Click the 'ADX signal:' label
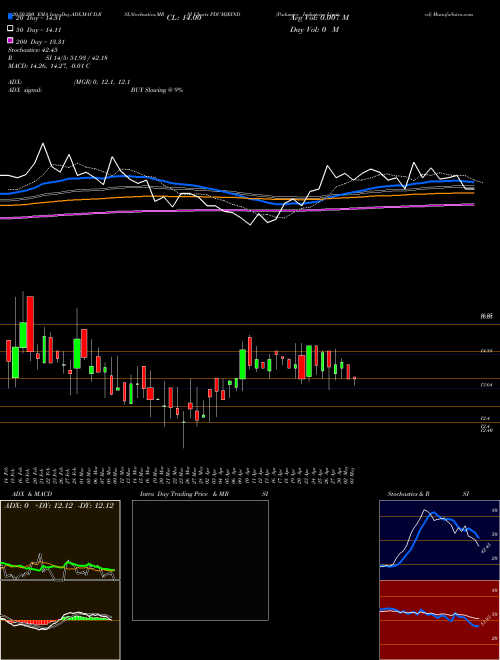This screenshot has width=500, height=660. pyautogui.click(x=25, y=90)
